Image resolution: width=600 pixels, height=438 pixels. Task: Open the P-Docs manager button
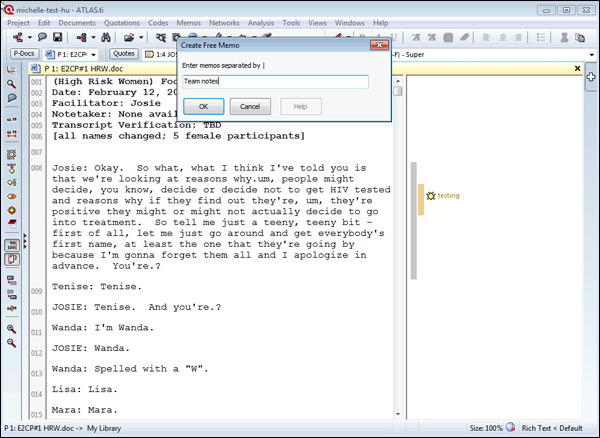[x=24, y=54]
